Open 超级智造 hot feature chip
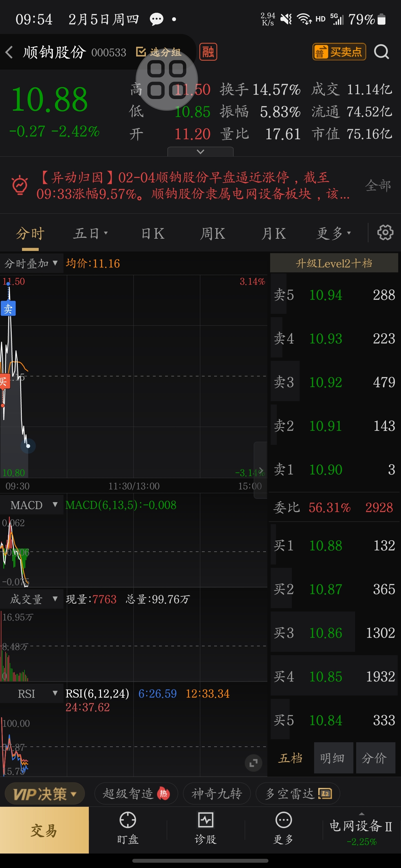The height and width of the screenshot is (868, 401). pyautogui.click(x=136, y=794)
